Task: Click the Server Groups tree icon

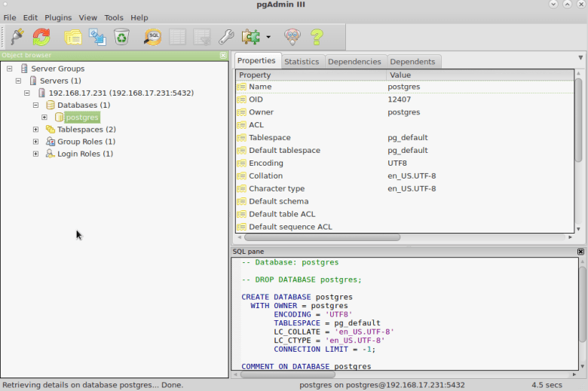Action: 24,69
